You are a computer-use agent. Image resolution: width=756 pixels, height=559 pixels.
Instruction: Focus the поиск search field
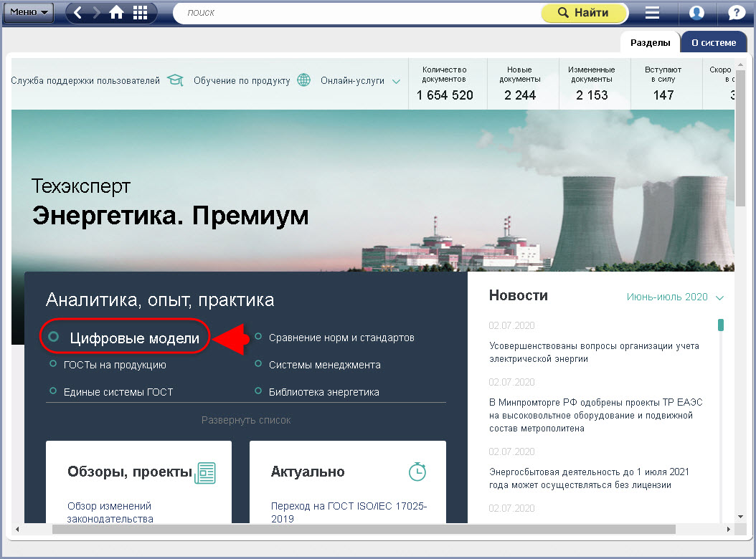(356, 13)
